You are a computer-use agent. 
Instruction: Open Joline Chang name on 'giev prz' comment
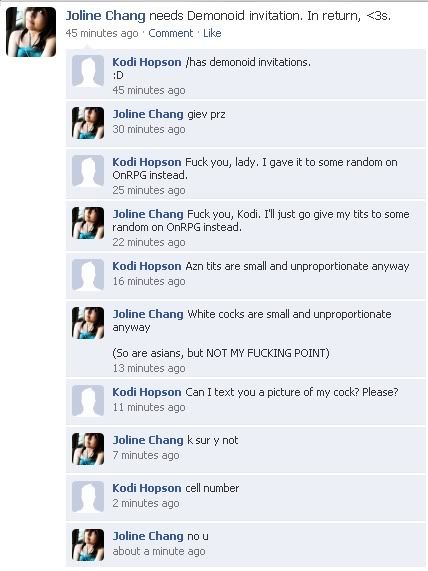click(148, 114)
